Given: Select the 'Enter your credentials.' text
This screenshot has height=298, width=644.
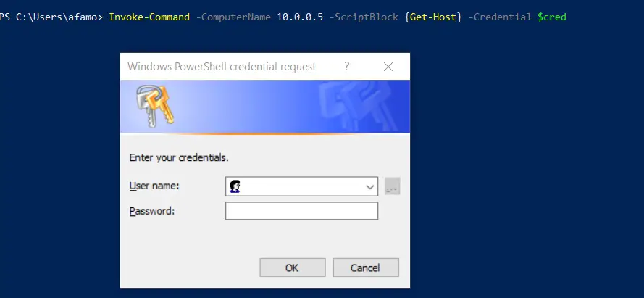Looking at the screenshot, I should point(179,157).
